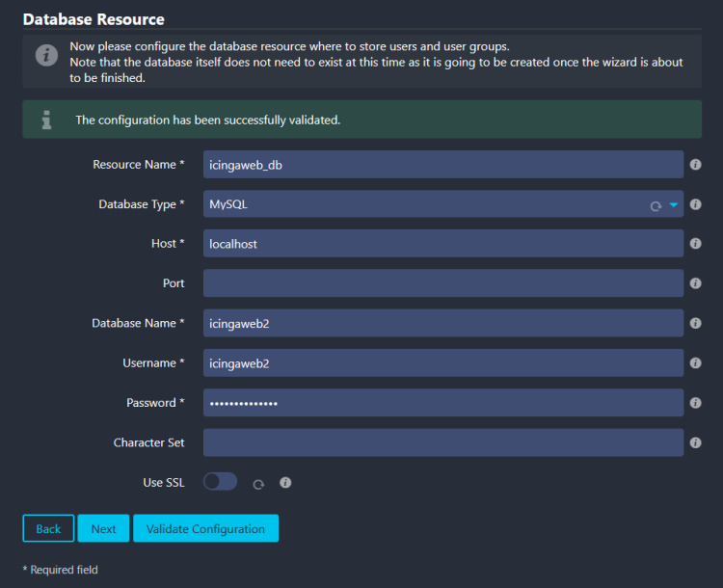Click refresh icon inside Database Type field
723x588 pixels.
[656, 205]
